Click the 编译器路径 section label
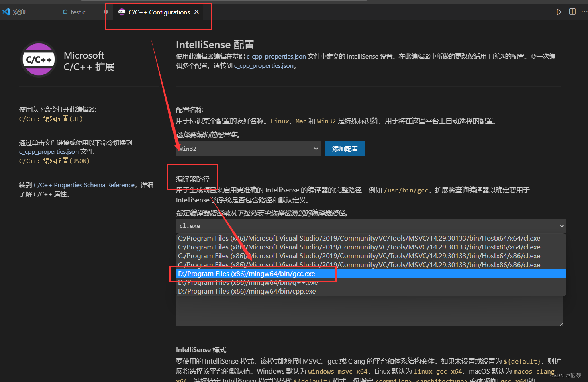This screenshot has height=382, width=588. 193,179
